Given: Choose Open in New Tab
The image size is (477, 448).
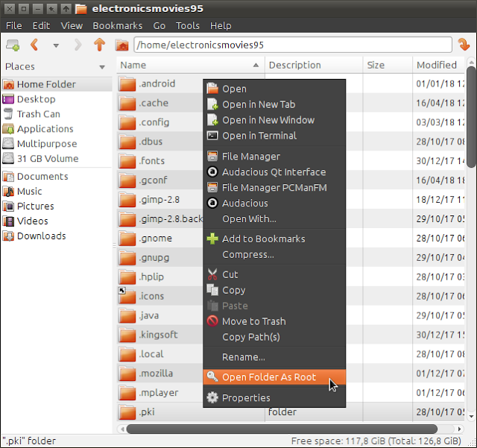Looking at the screenshot, I should (x=274, y=104).
